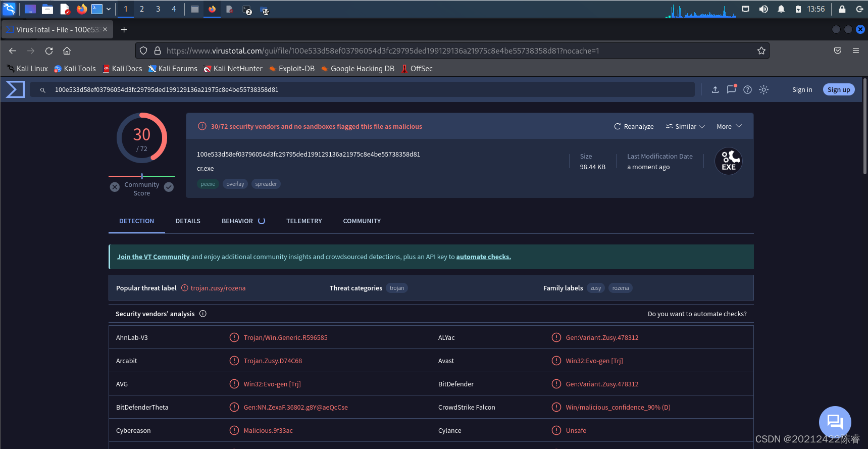868x449 pixels.
Task: Click the alert icon next to trojan.zusy/rozena
Action: point(185,288)
